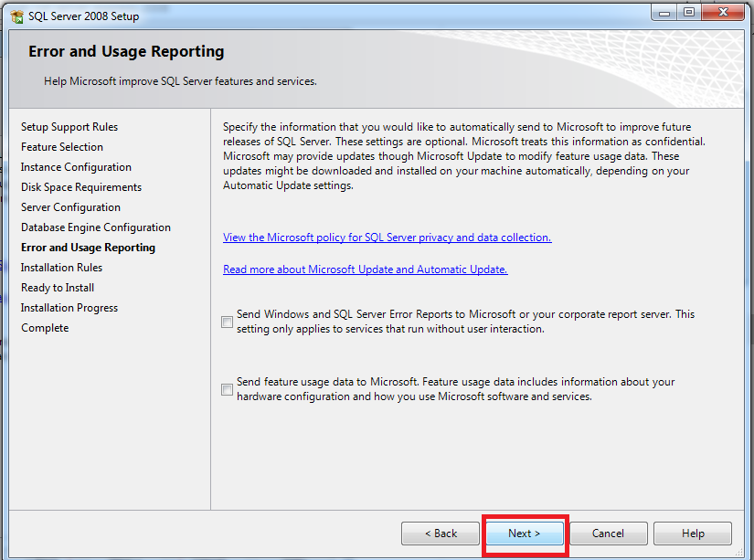The width and height of the screenshot is (754, 560).
Task: Select Feature Selection step in sidebar
Action: point(62,147)
